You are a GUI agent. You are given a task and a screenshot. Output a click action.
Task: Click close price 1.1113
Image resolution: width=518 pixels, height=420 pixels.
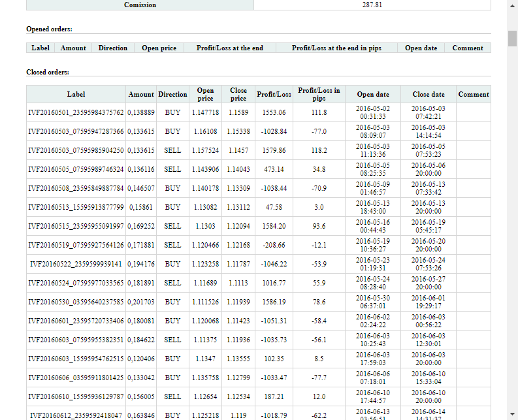pos(238,283)
